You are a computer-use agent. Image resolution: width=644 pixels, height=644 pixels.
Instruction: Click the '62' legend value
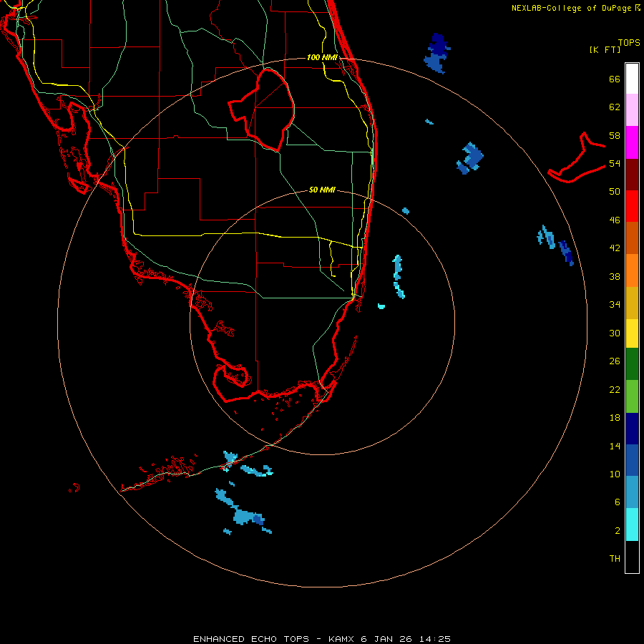pos(615,107)
